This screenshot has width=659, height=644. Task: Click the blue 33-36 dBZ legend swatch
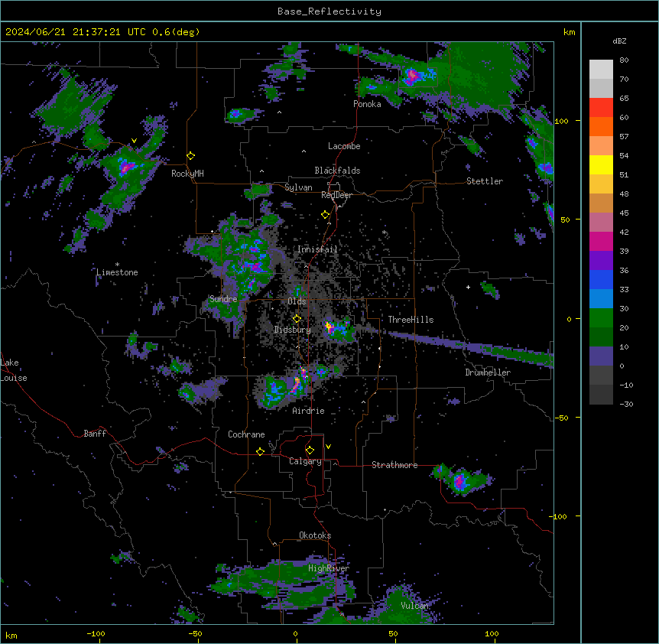coord(601,279)
